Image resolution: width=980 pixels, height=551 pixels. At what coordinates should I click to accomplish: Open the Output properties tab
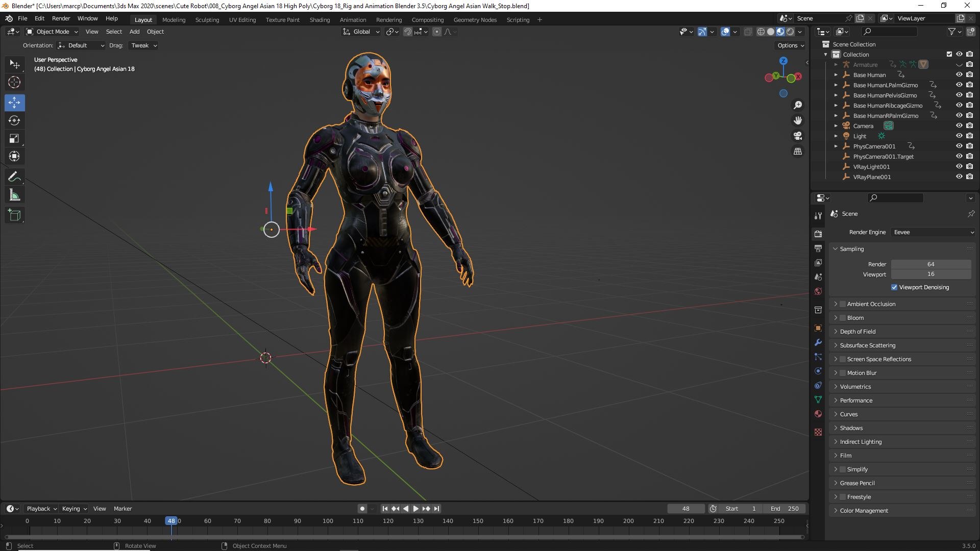pos(818,248)
